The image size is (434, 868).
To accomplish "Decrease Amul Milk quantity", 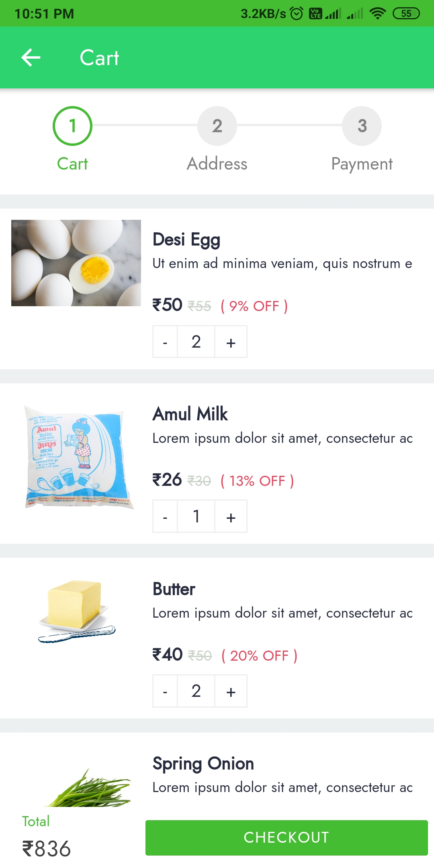I will click(x=165, y=516).
